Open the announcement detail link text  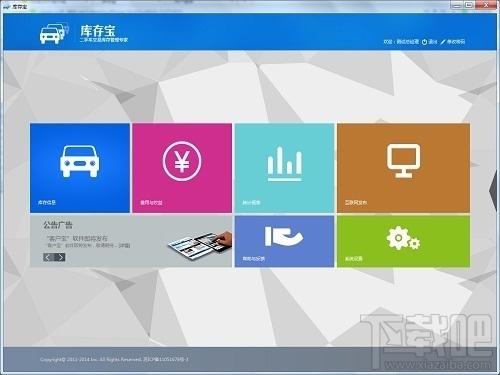(124, 245)
